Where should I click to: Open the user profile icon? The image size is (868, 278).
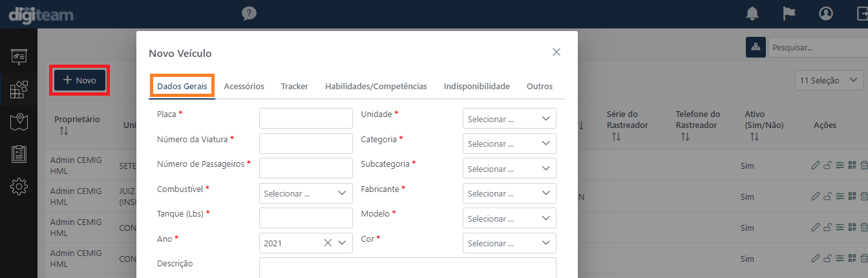[826, 14]
